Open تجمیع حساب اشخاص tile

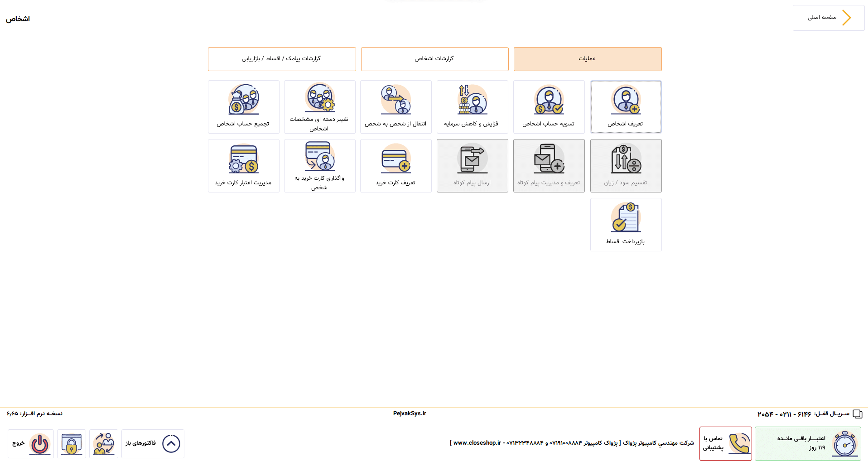pyautogui.click(x=243, y=107)
